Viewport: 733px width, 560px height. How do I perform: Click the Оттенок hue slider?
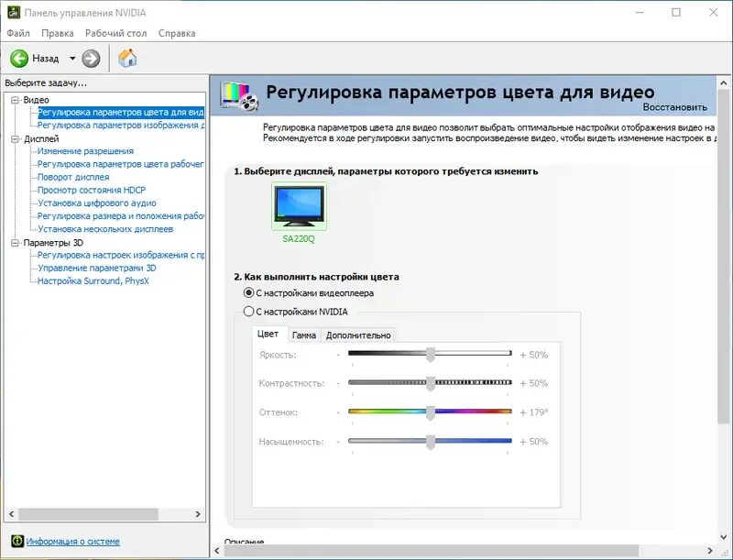pyautogui.click(x=430, y=412)
